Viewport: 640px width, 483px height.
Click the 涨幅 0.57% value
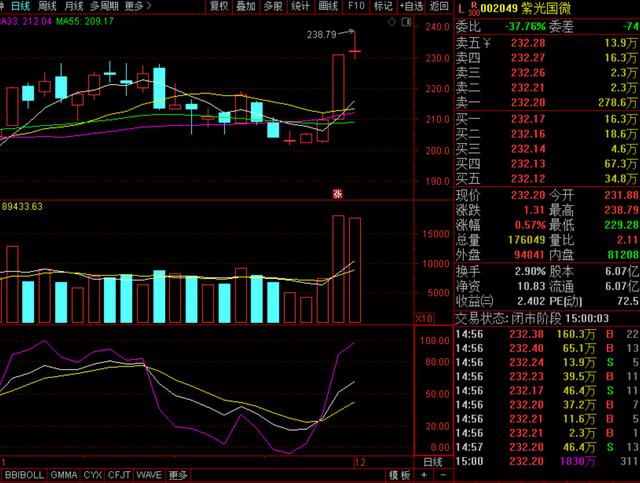tap(530, 225)
